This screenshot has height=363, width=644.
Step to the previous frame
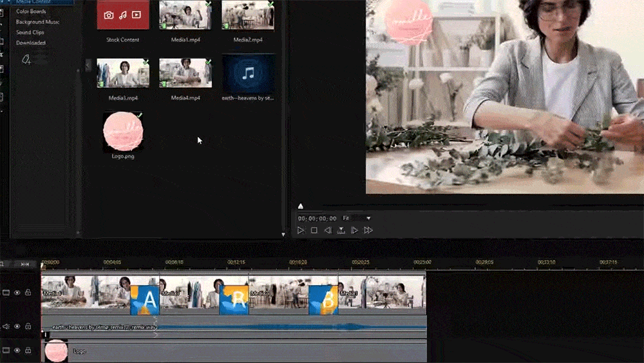click(328, 231)
